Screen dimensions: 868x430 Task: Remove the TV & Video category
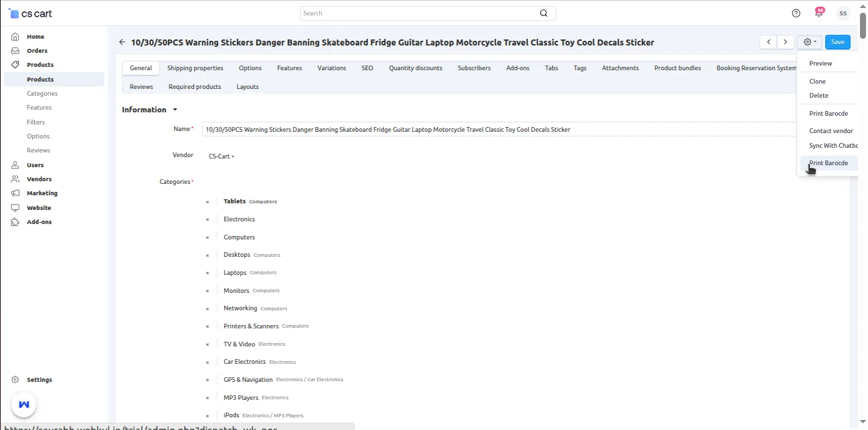207,344
